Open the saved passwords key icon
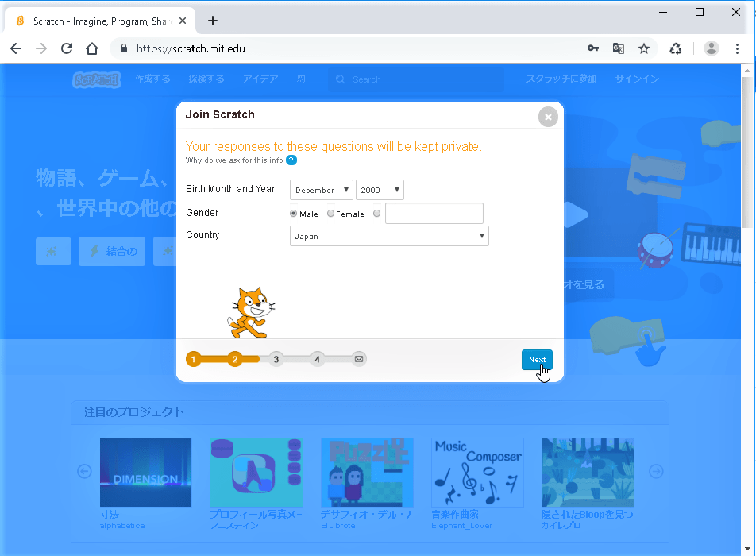This screenshot has height=556, width=756. pyautogui.click(x=593, y=48)
